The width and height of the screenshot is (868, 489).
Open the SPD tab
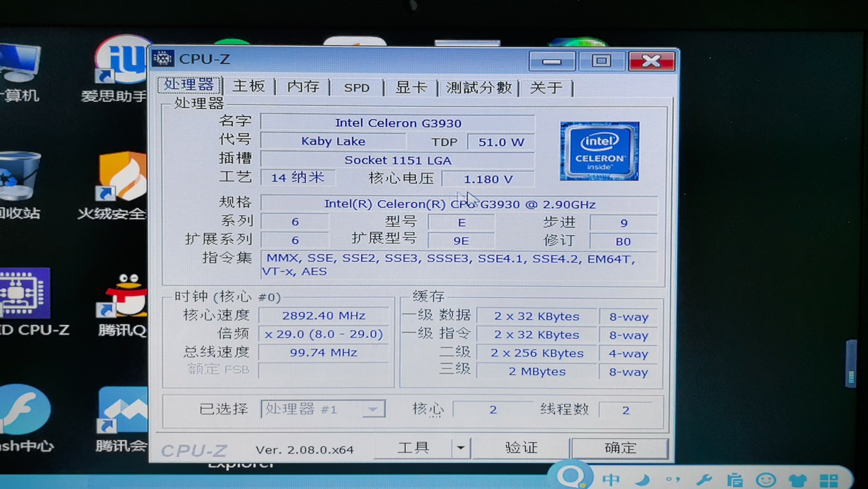tap(357, 87)
